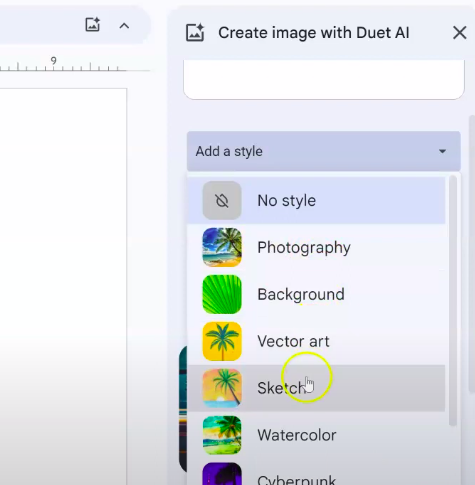Close the Create image with Duet AI panel
Image resolution: width=475 pixels, height=485 pixels.
click(460, 33)
